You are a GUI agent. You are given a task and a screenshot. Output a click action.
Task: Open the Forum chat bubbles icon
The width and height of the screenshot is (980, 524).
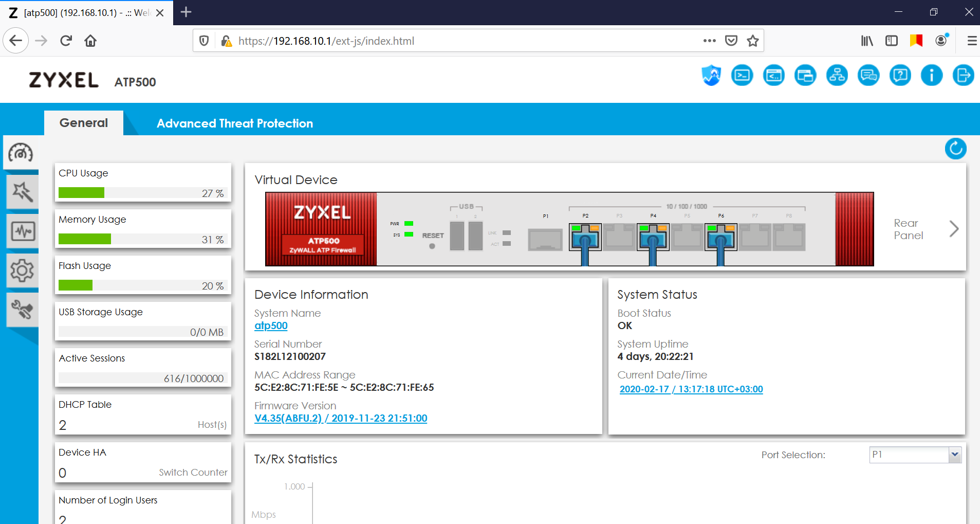(868, 76)
